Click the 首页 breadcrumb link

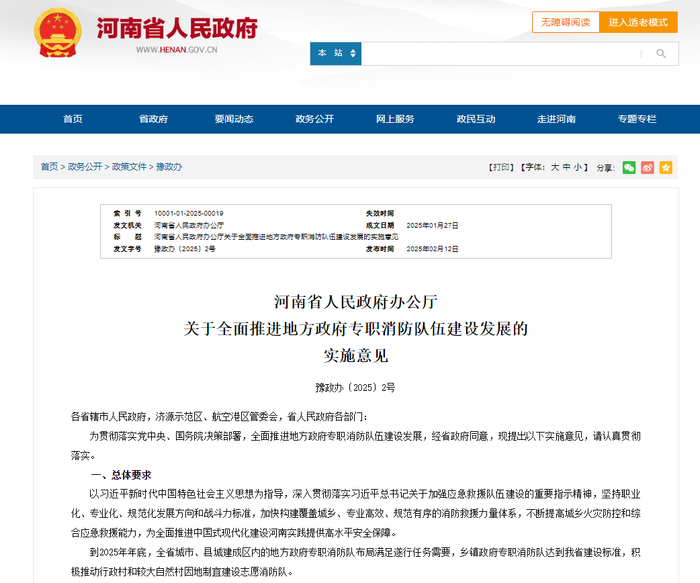(50, 167)
